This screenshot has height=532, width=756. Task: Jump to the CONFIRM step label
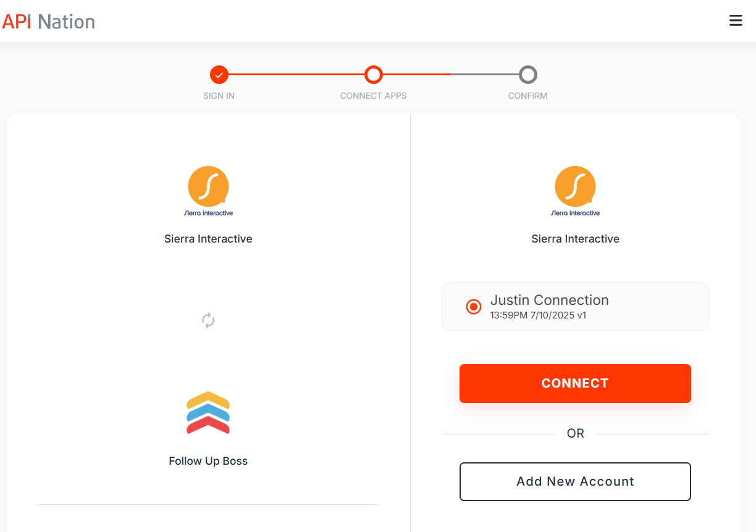[527, 96]
